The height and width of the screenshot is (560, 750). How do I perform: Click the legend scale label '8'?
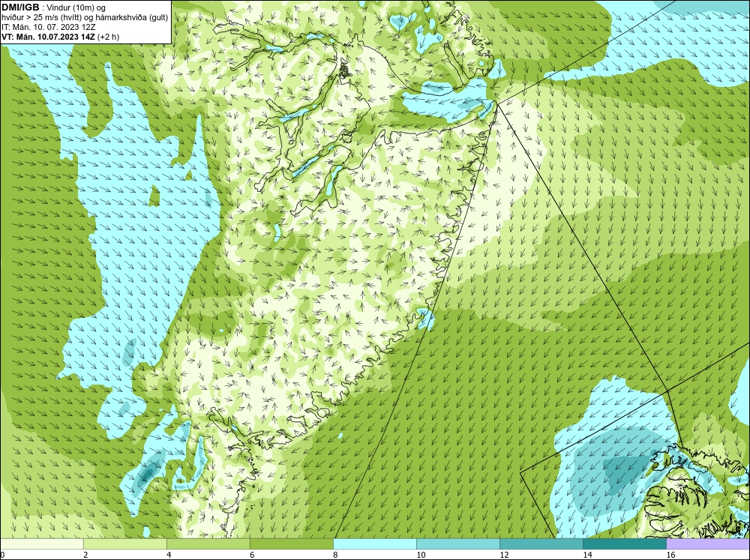pyautogui.click(x=335, y=555)
